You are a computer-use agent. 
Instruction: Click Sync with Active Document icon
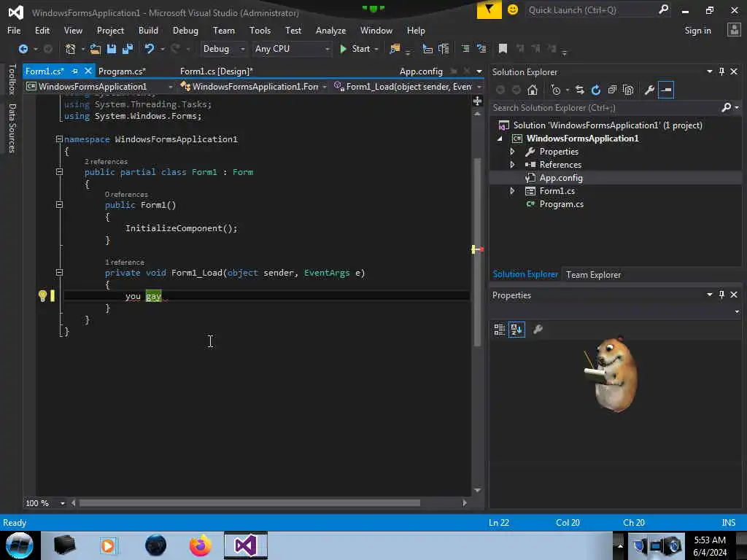click(580, 90)
